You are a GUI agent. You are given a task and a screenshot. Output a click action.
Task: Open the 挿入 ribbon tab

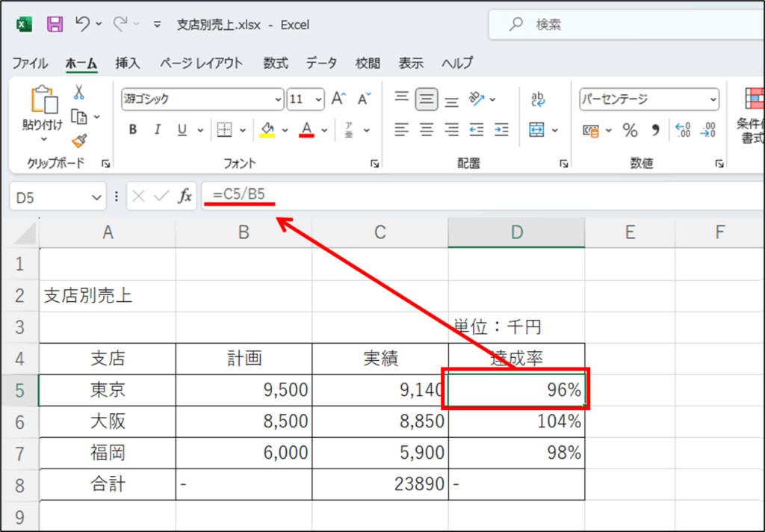(127, 64)
